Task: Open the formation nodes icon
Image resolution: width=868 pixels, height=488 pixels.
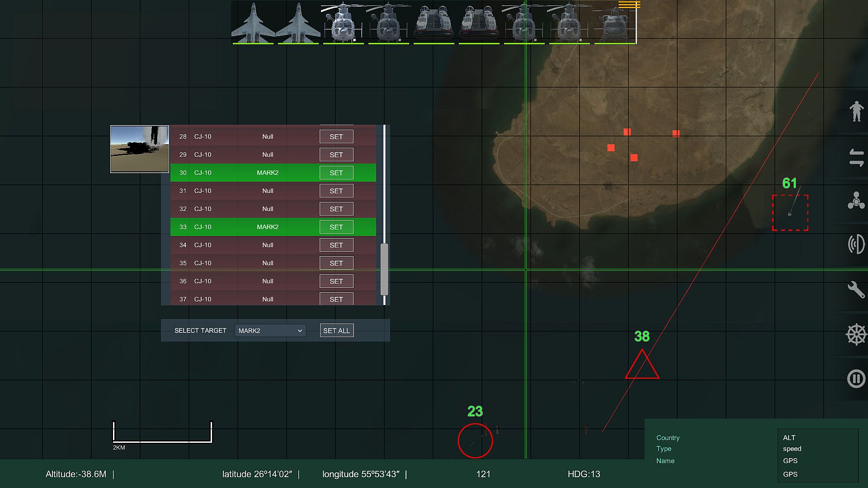Action: click(856, 201)
